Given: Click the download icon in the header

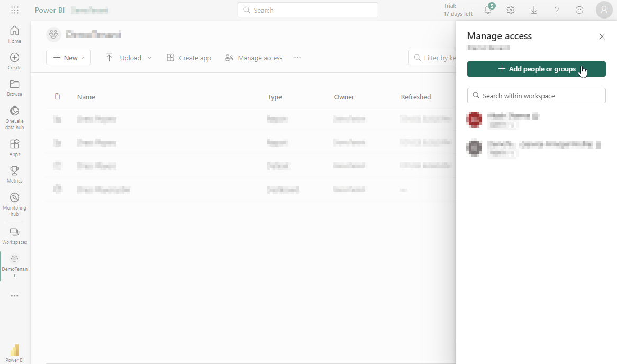Looking at the screenshot, I should (x=533, y=10).
